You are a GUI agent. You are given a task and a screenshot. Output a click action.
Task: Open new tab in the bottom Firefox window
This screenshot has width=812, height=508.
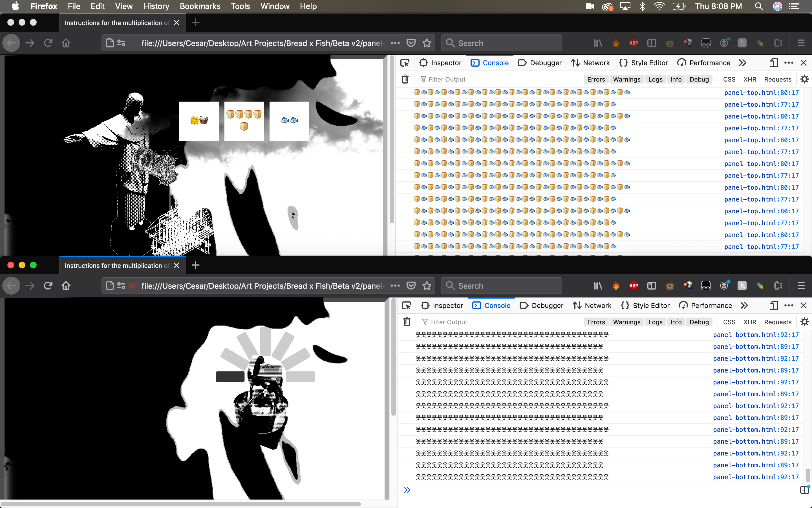tap(196, 265)
